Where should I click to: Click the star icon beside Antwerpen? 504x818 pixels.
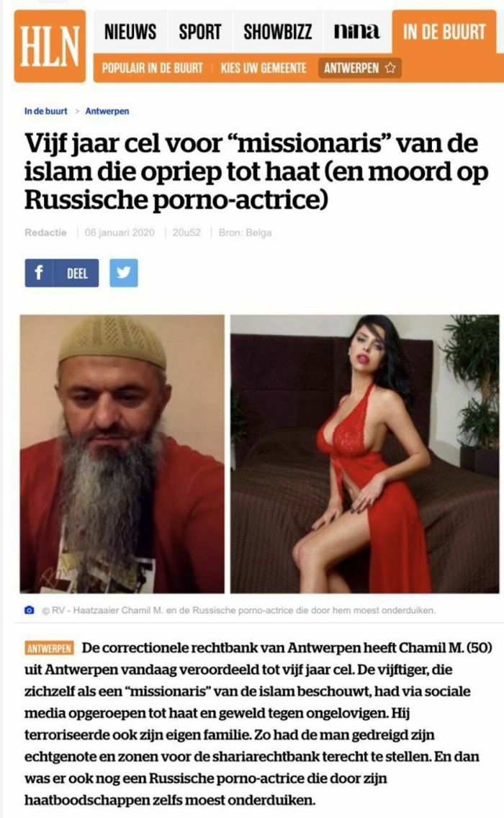(390, 68)
